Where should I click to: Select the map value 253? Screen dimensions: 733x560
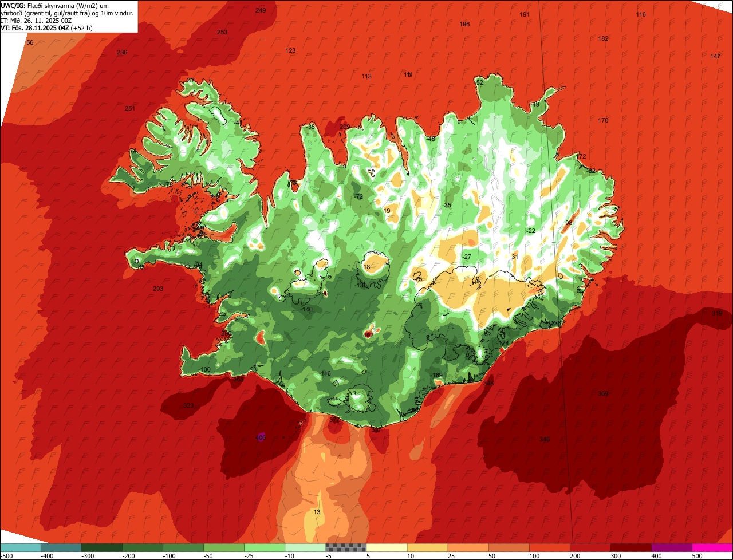coord(222,32)
